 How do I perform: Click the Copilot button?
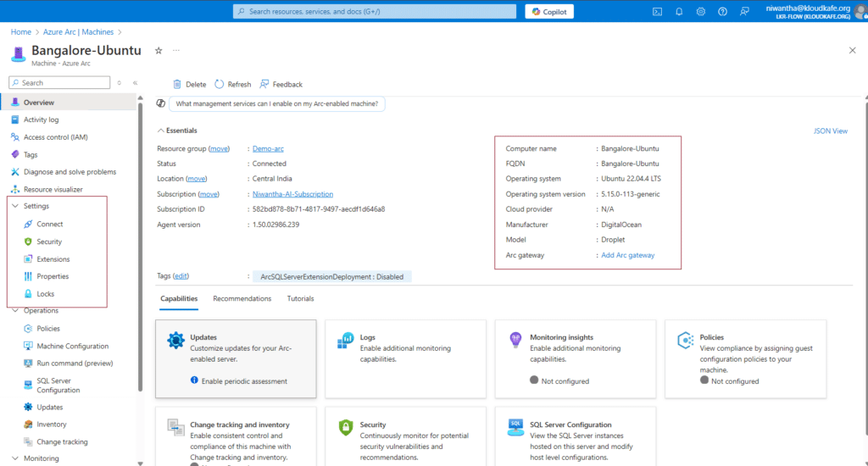(549, 12)
